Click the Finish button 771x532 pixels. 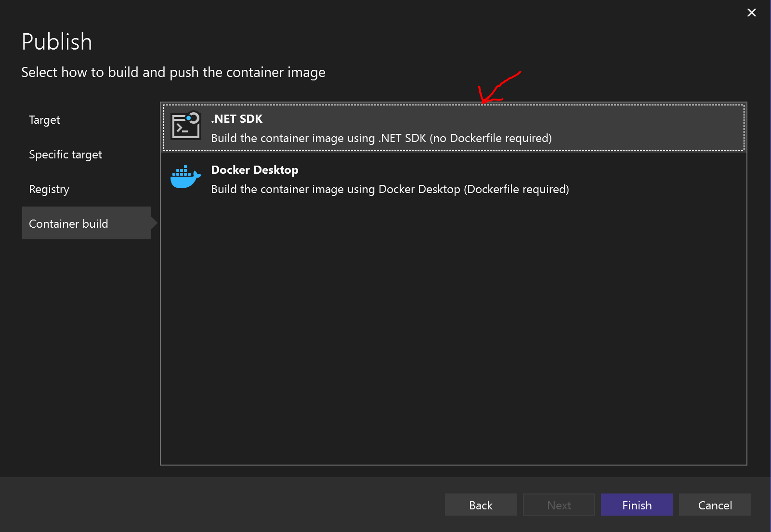tap(637, 505)
